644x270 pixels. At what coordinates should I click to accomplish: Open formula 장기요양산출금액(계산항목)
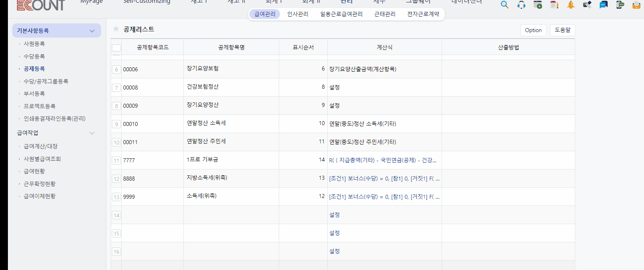tap(363, 69)
